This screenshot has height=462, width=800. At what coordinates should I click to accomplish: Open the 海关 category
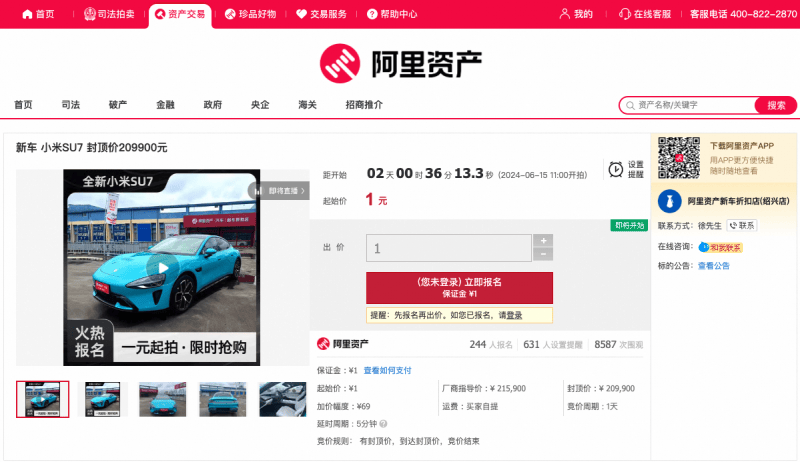[308, 105]
